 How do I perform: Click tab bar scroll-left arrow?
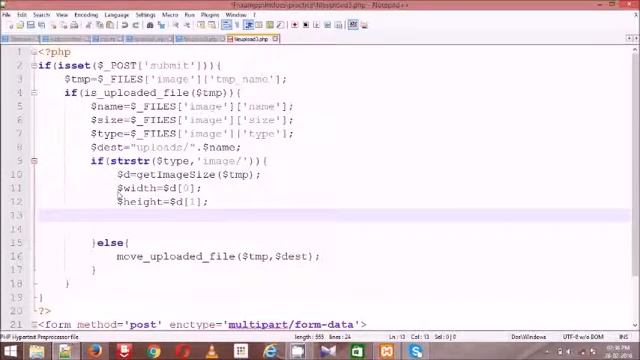click(x=629, y=38)
